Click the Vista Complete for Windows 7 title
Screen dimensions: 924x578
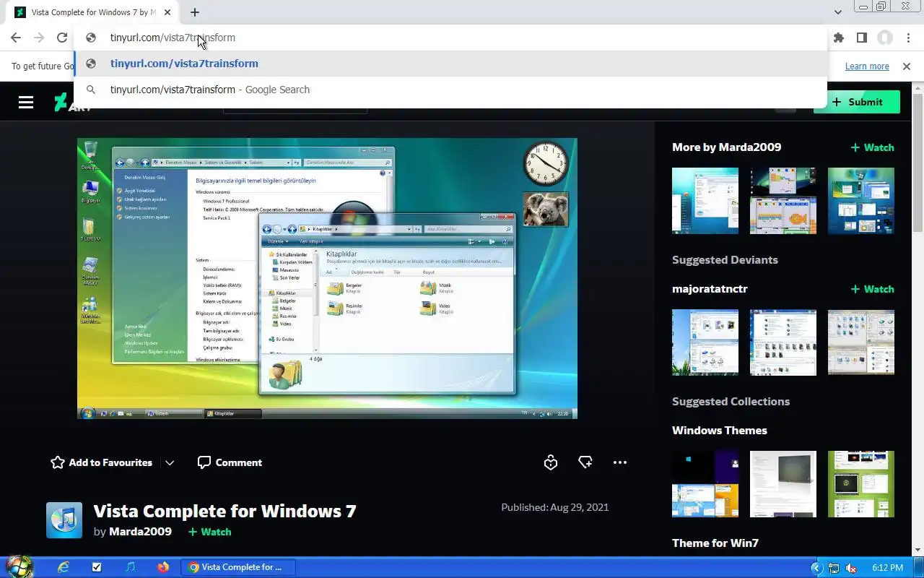225,511
